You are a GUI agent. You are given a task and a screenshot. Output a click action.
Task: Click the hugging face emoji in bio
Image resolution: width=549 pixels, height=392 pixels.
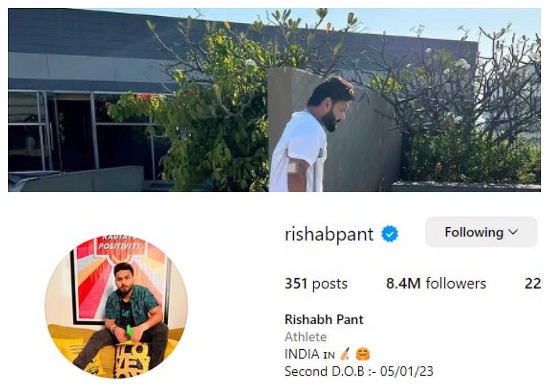(x=363, y=354)
